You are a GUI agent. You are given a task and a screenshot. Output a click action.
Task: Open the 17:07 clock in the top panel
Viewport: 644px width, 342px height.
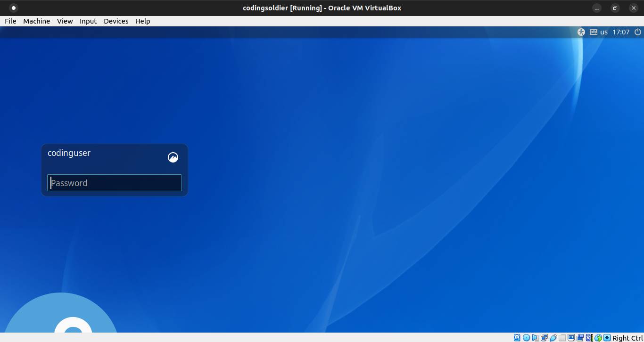click(621, 32)
